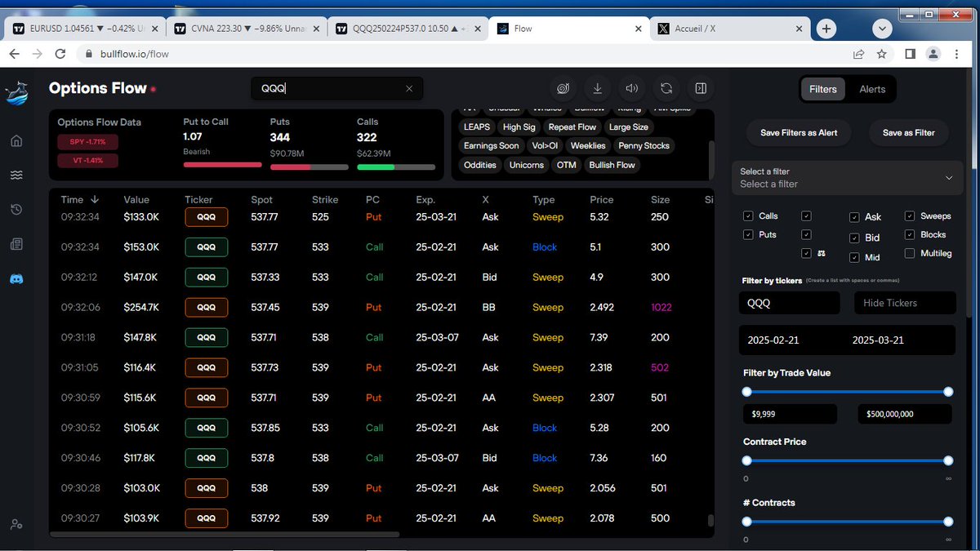Open the waves flow icon in sidebar
Image resolution: width=980 pixels, height=551 pixels.
coord(16,176)
